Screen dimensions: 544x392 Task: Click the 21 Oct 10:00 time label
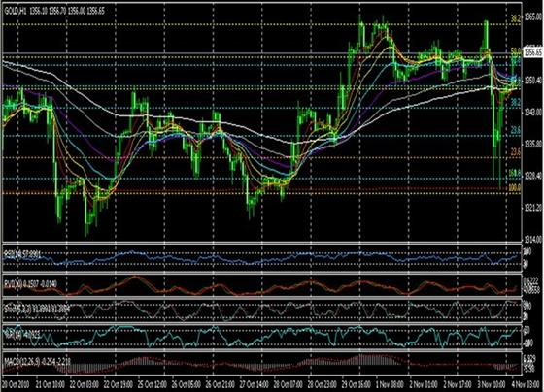51,384
